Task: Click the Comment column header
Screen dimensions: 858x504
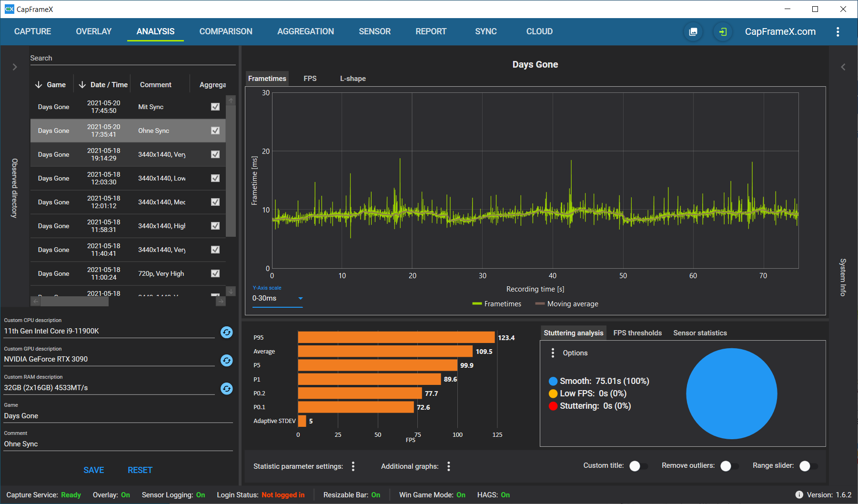Action: tap(156, 85)
